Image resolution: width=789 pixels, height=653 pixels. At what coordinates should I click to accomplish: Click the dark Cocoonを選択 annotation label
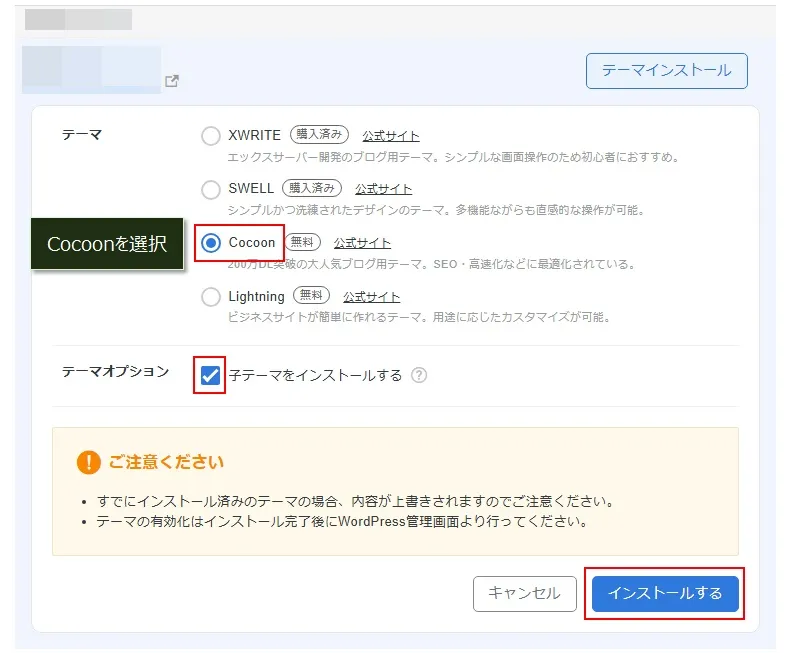click(x=107, y=244)
